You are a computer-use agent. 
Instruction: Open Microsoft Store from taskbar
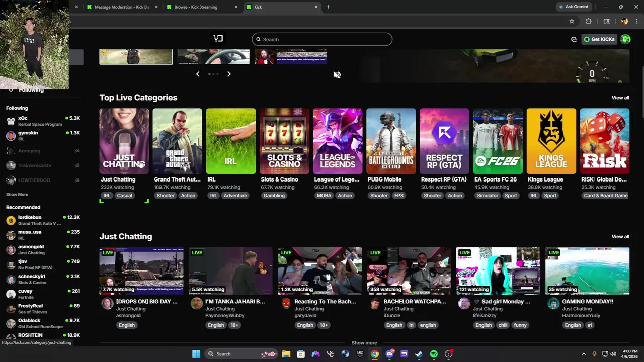301,354
